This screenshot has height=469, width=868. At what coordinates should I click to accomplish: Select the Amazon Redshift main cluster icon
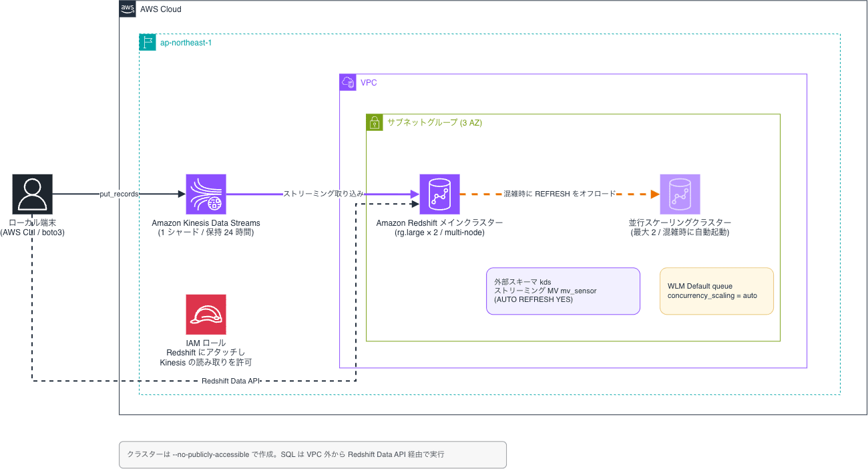coord(439,194)
